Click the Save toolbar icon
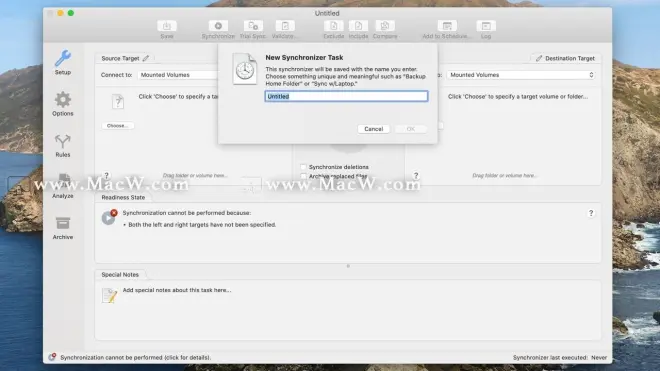The height and width of the screenshot is (371, 660). tap(167, 26)
